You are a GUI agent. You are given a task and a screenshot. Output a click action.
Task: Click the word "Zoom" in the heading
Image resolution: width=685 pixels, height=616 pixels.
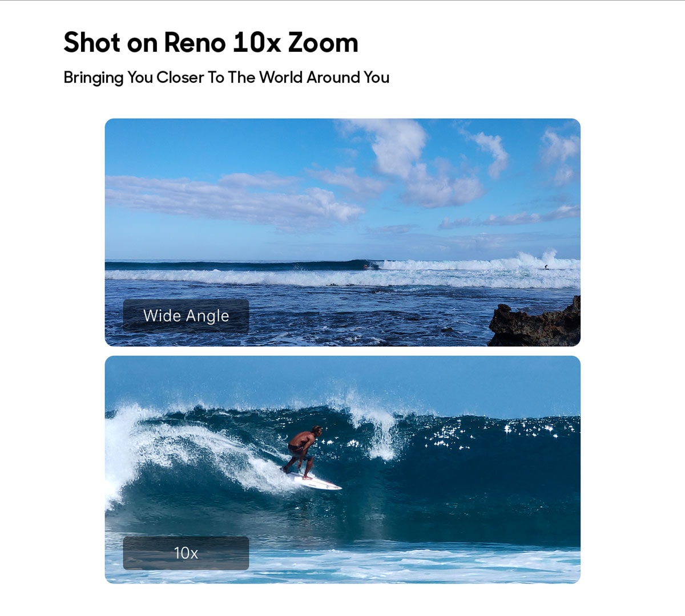pyautogui.click(x=323, y=43)
